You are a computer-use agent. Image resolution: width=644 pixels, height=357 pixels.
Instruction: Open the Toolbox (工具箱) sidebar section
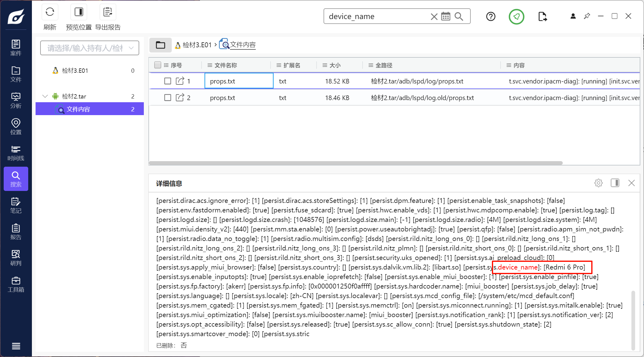16,284
